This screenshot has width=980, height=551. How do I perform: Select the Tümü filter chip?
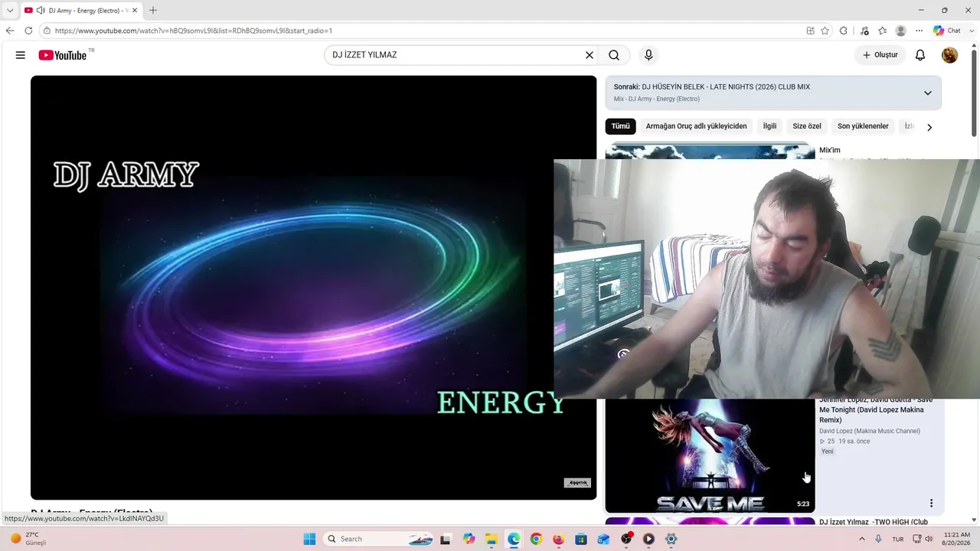tap(620, 126)
